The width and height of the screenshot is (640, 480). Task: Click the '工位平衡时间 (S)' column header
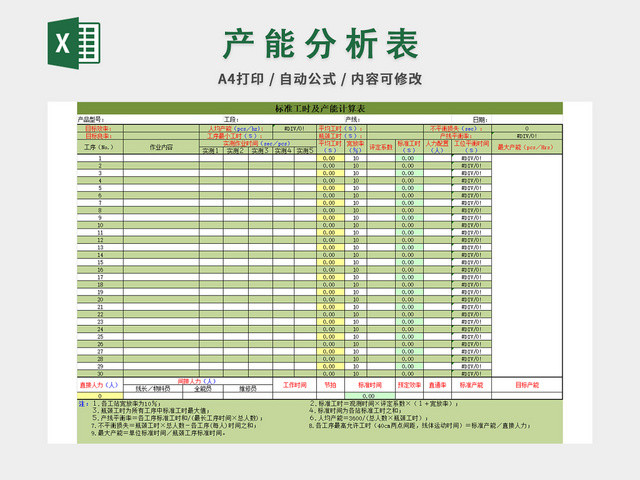pos(471,147)
